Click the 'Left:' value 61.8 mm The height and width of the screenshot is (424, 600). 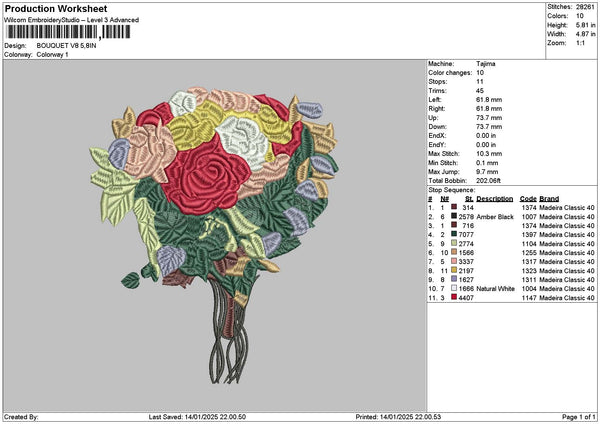coord(489,100)
